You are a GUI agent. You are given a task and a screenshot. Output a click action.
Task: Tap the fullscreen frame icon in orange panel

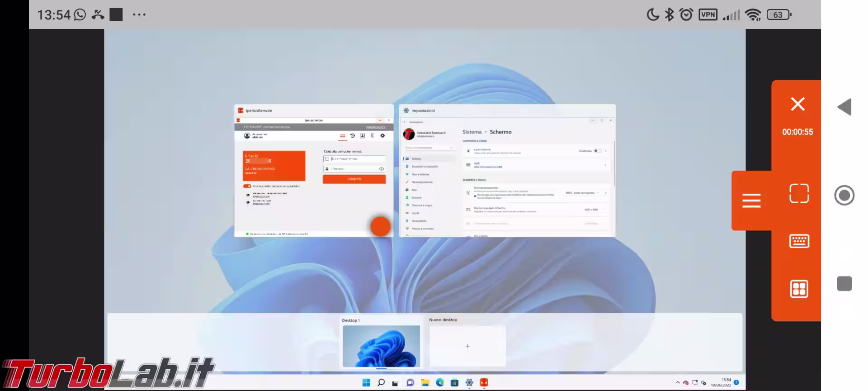click(799, 193)
